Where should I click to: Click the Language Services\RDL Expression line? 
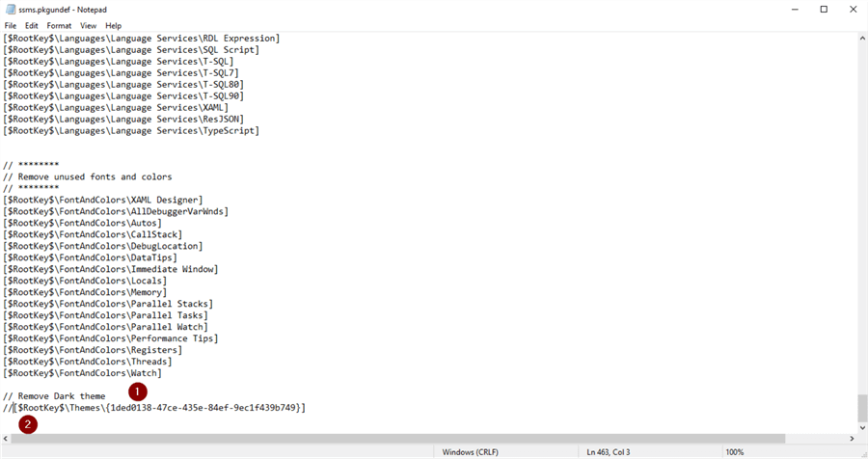142,39
